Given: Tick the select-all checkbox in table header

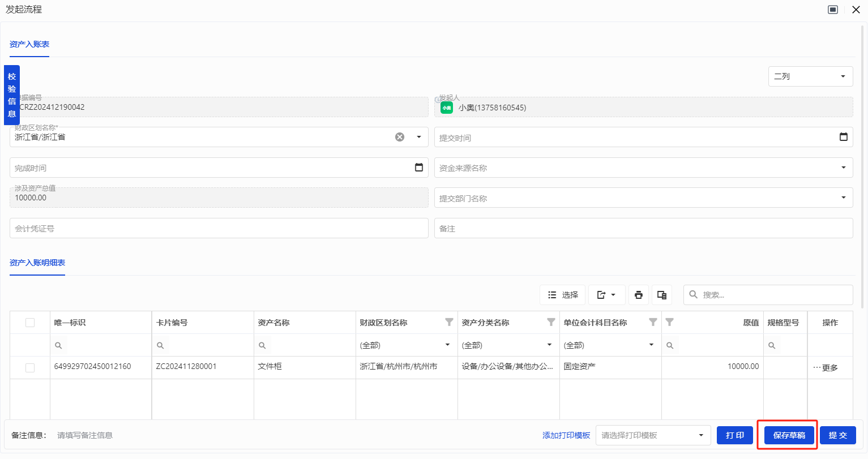Looking at the screenshot, I should 30,323.
